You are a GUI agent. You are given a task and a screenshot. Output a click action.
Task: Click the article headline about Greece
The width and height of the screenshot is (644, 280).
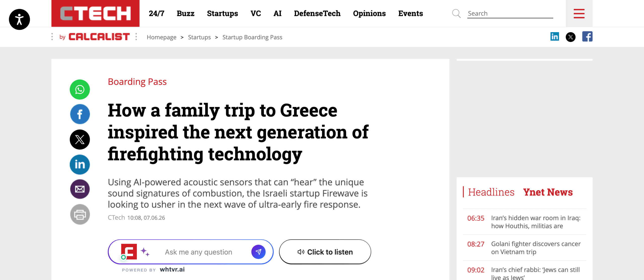pos(238,132)
